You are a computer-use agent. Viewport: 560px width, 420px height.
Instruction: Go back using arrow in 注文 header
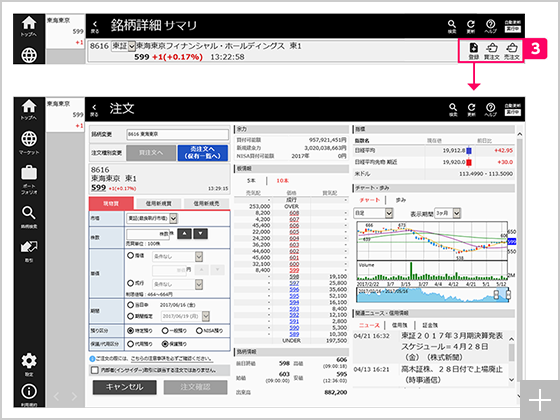point(94,107)
